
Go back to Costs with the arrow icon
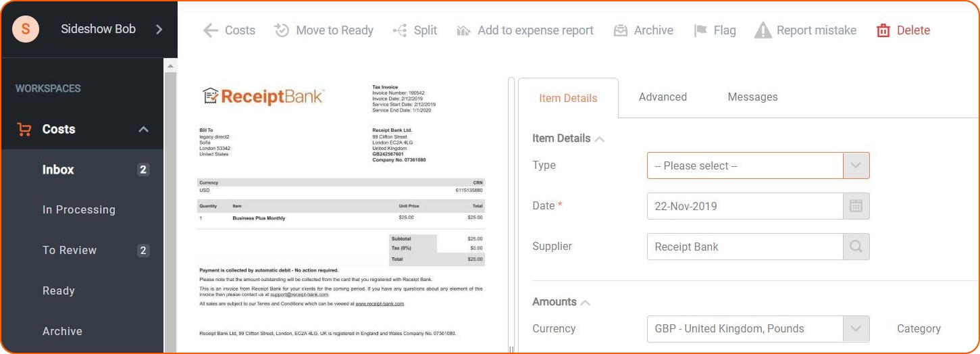coord(211,30)
